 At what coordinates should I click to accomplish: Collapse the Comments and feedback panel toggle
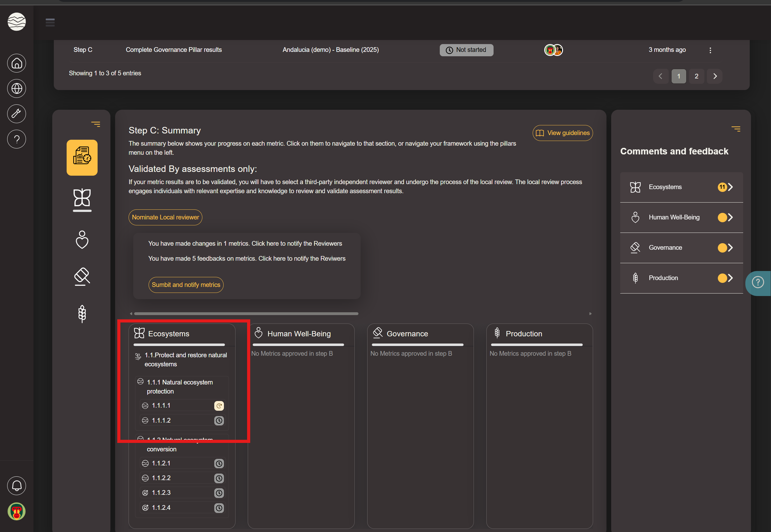pyautogui.click(x=736, y=129)
